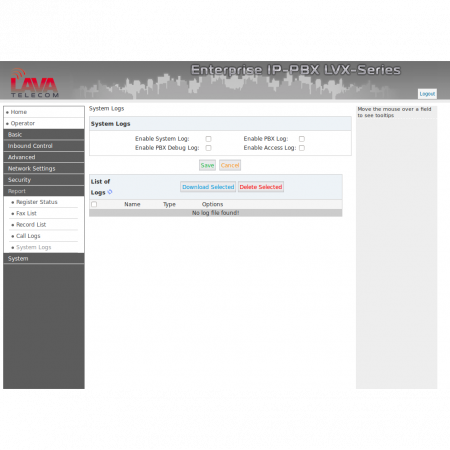
Task: Click Download Selected
Action: pos(208,187)
